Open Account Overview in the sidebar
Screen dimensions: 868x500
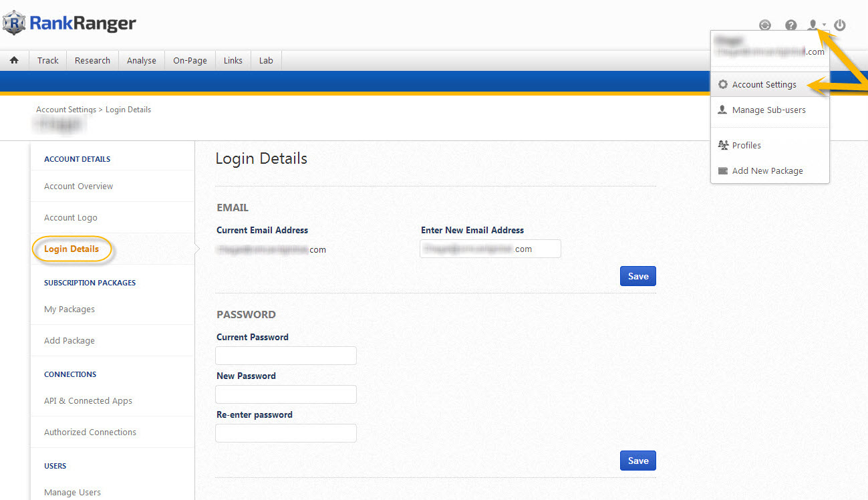(x=79, y=186)
